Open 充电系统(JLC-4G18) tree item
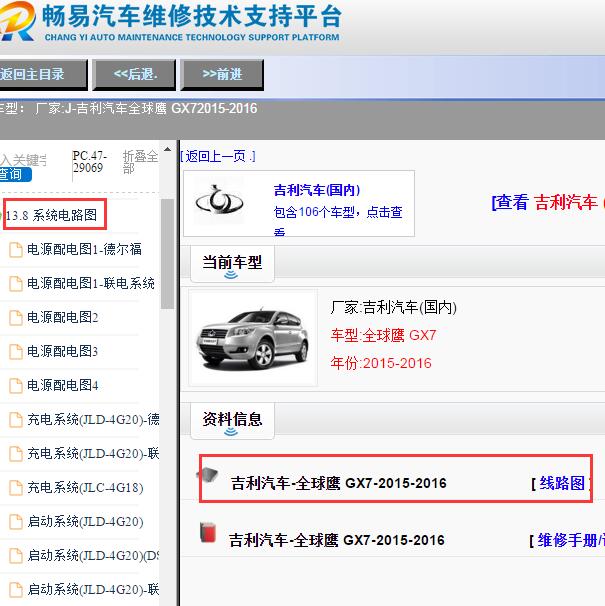The image size is (605, 606). [85, 487]
